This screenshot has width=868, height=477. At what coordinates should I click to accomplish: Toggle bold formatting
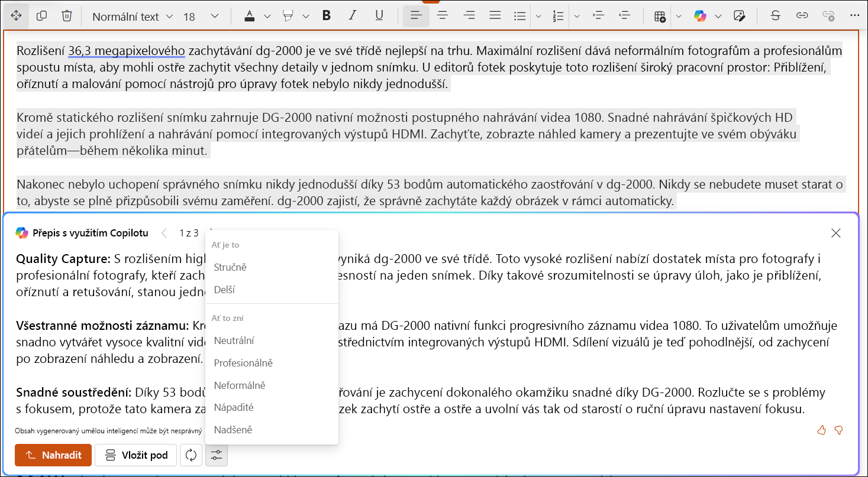click(326, 16)
